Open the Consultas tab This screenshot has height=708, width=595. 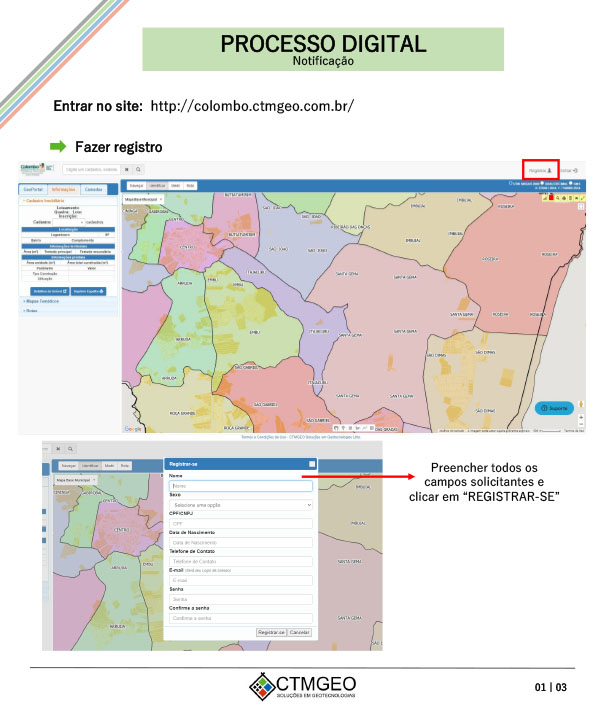pos(94,190)
